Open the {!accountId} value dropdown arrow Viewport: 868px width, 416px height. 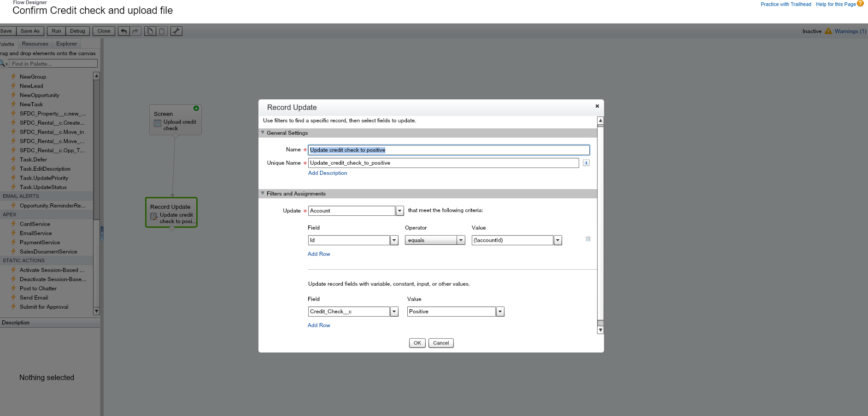pos(558,240)
